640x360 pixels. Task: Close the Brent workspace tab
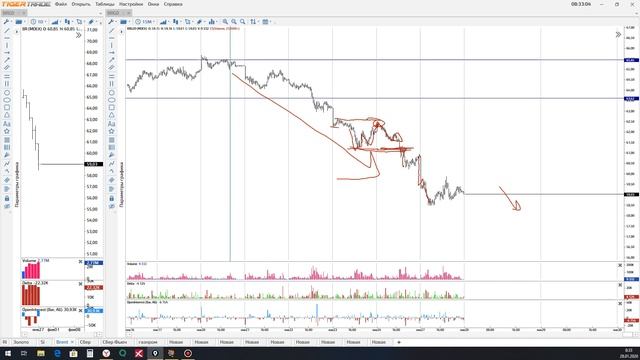[x=72, y=342]
